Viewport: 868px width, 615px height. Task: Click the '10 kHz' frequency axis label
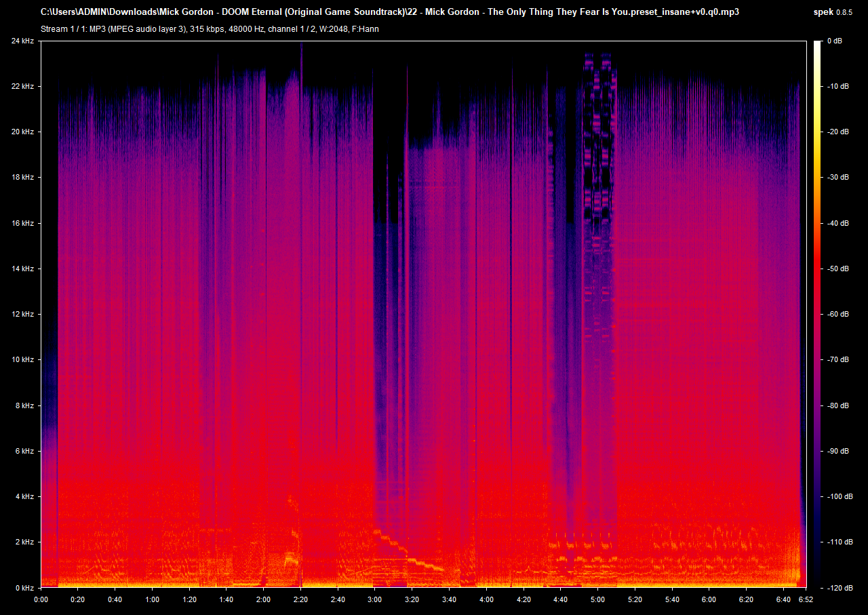[22, 360]
